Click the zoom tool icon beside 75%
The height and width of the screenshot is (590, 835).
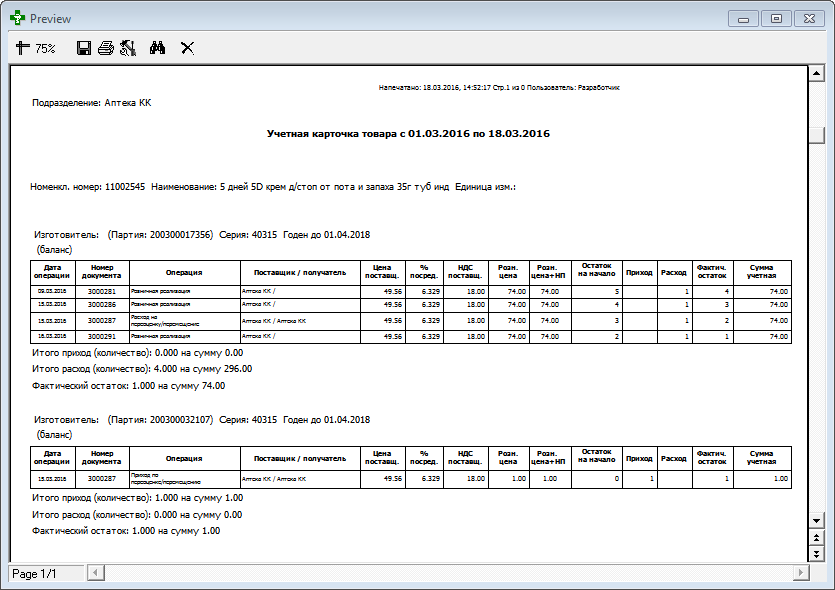23,48
